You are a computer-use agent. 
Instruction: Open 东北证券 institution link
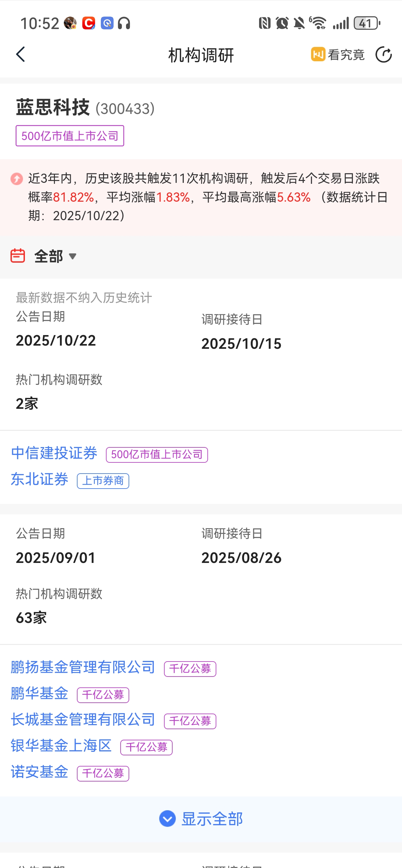click(40, 479)
